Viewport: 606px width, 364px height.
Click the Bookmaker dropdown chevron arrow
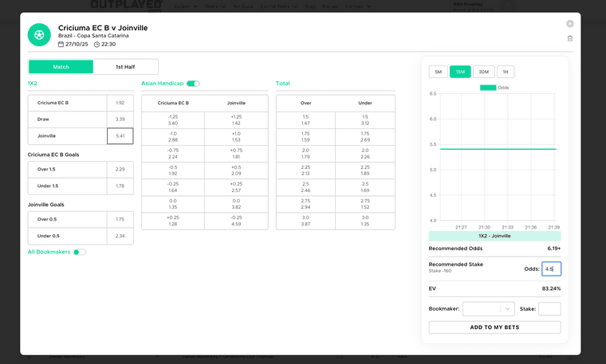(508, 308)
